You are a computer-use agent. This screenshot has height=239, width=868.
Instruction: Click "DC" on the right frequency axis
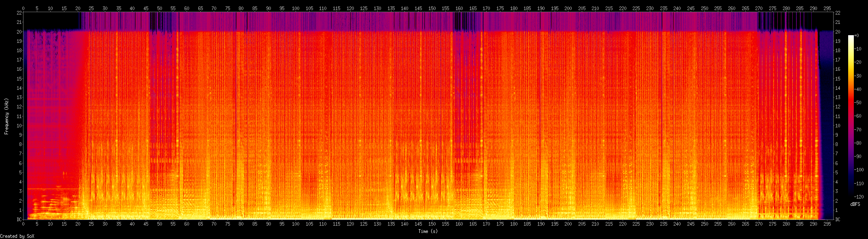pyautogui.click(x=838, y=220)
